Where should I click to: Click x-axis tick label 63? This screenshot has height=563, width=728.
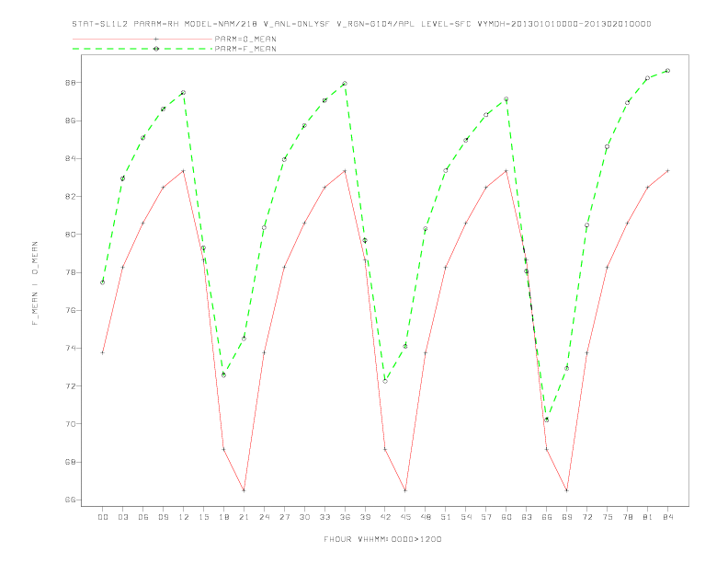pos(527,517)
